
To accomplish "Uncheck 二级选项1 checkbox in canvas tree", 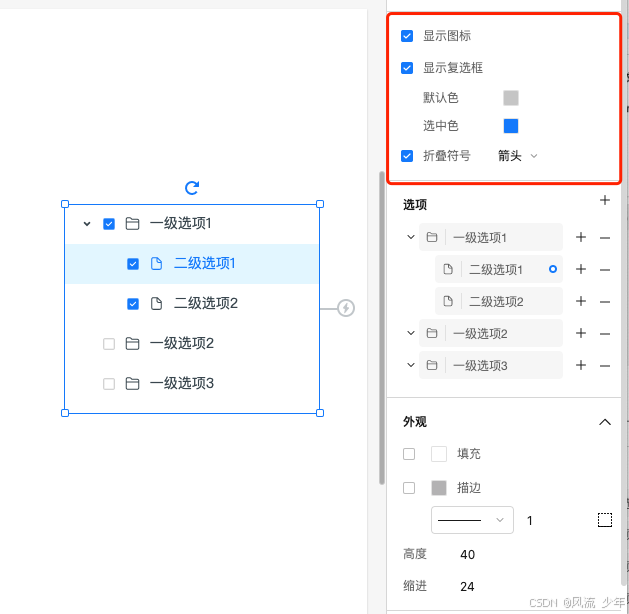I will click(x=133, y=264).
